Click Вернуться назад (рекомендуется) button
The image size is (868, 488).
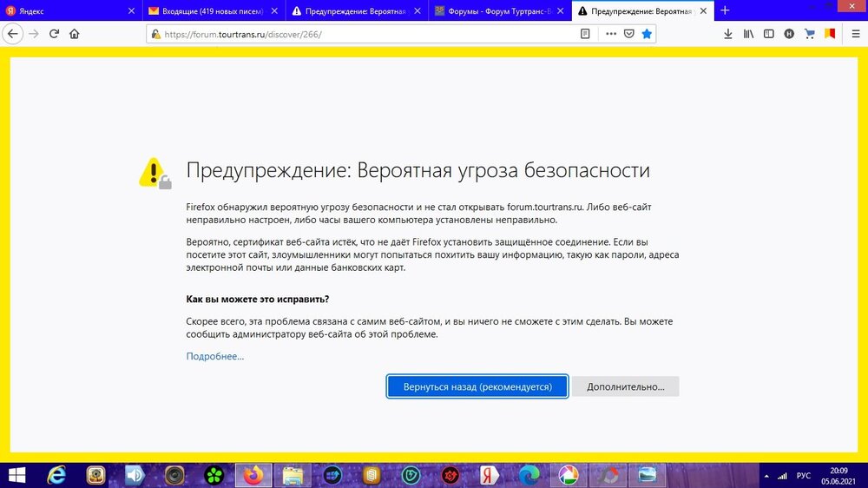point(477,386)
